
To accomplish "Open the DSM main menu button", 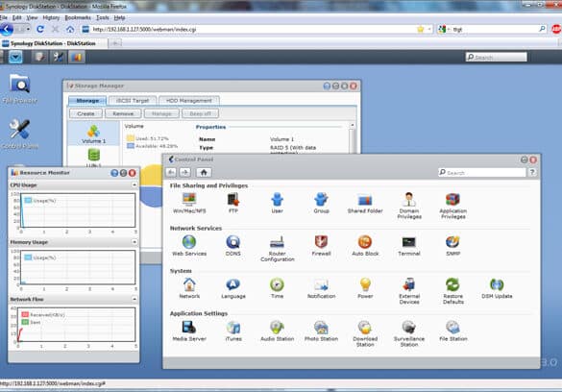I will click(15, 57).
